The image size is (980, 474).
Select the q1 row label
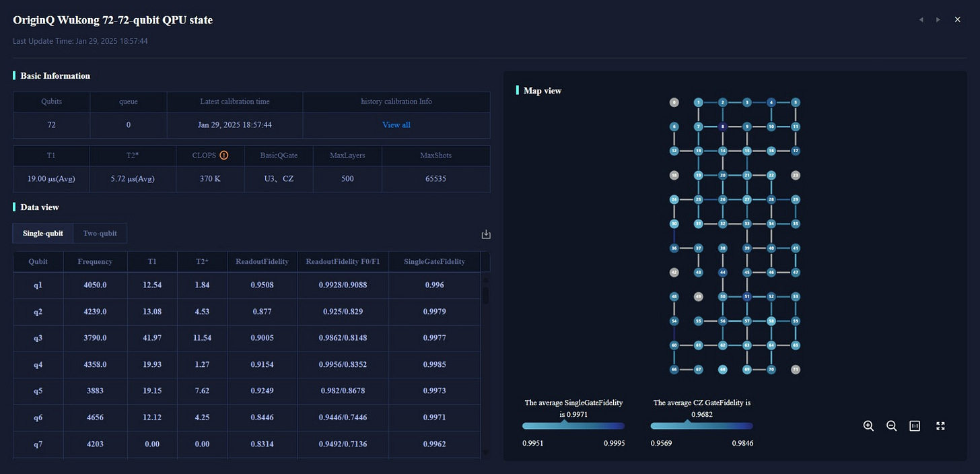click(38, 285)
